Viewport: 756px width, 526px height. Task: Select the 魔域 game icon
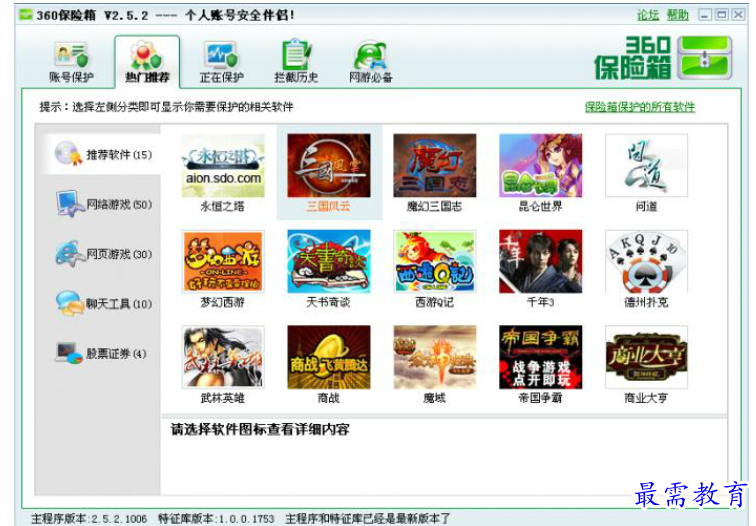pos(434,357)
